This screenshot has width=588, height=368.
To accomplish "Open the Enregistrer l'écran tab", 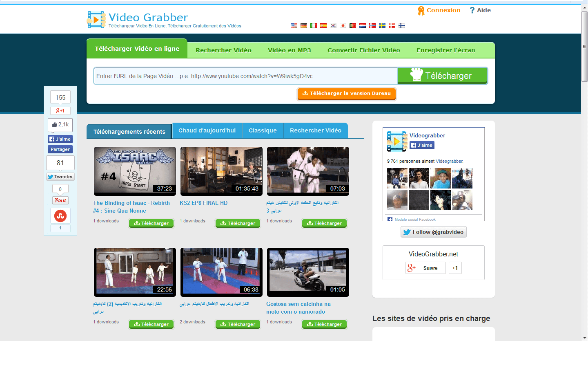I will (x=446, y=50).
